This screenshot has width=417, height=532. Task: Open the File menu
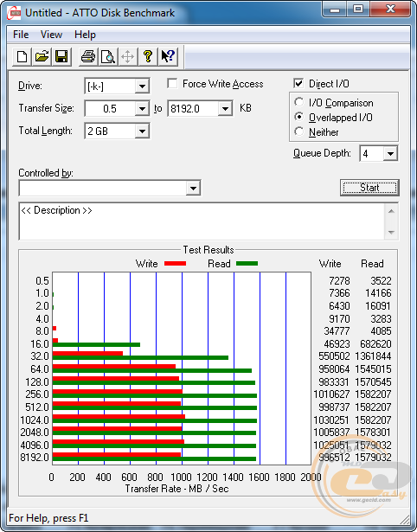[21, 35]
